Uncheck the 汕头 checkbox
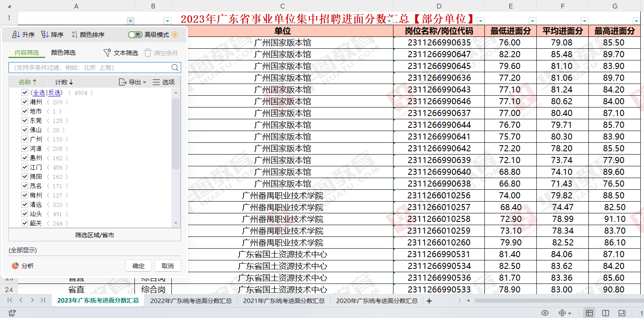The image size is (644, 318). [x=25, y=214]
